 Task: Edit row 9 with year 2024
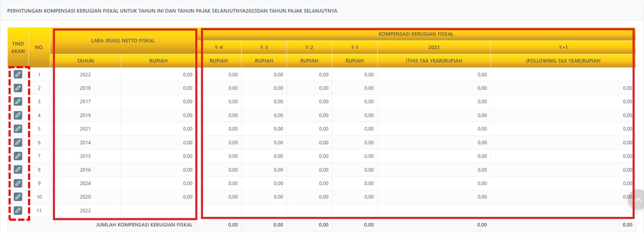click(x=18, y=183)
